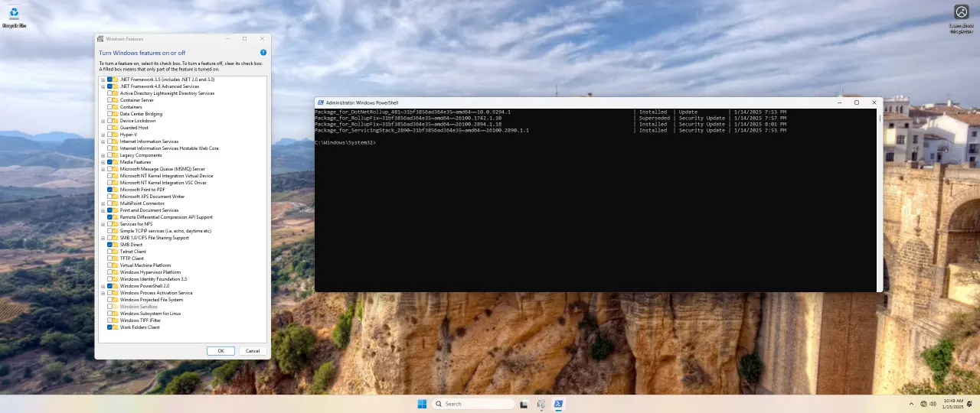Enable the Containers feature checkbox
This screenshot has width=980, height=413.
pos(109,107)
